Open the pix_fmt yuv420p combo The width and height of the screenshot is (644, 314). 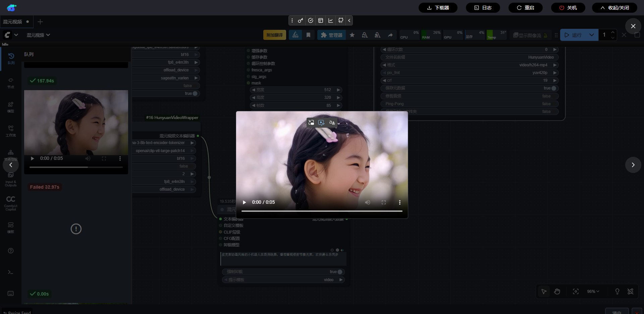[470, 73]
